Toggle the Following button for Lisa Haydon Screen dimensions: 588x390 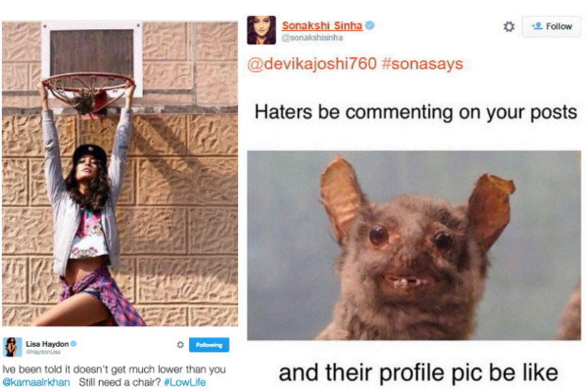coord(209,345)
